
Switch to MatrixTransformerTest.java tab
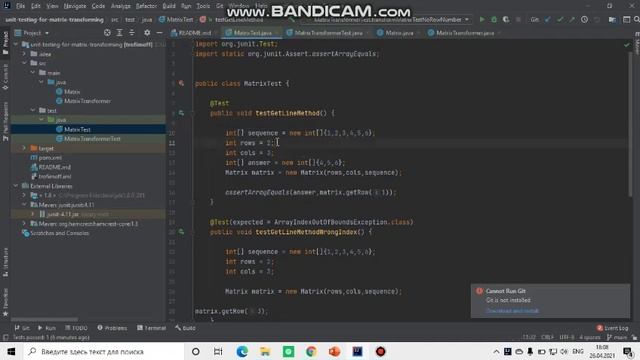pyautogui.click(x=327, y=33)
